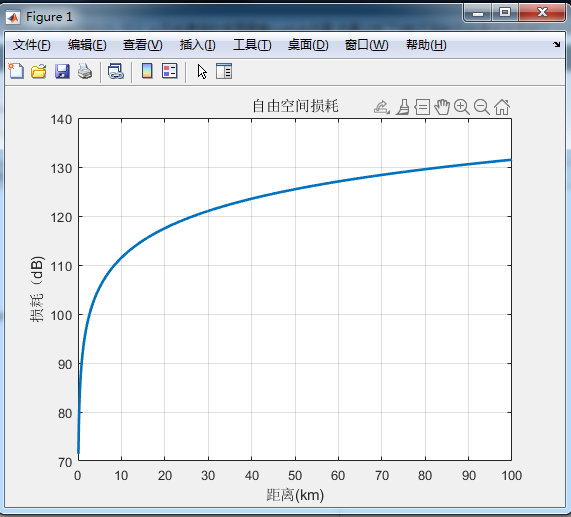Select the Zoom In magnifier
Screen dimensions: 571x517
(462, 107)
